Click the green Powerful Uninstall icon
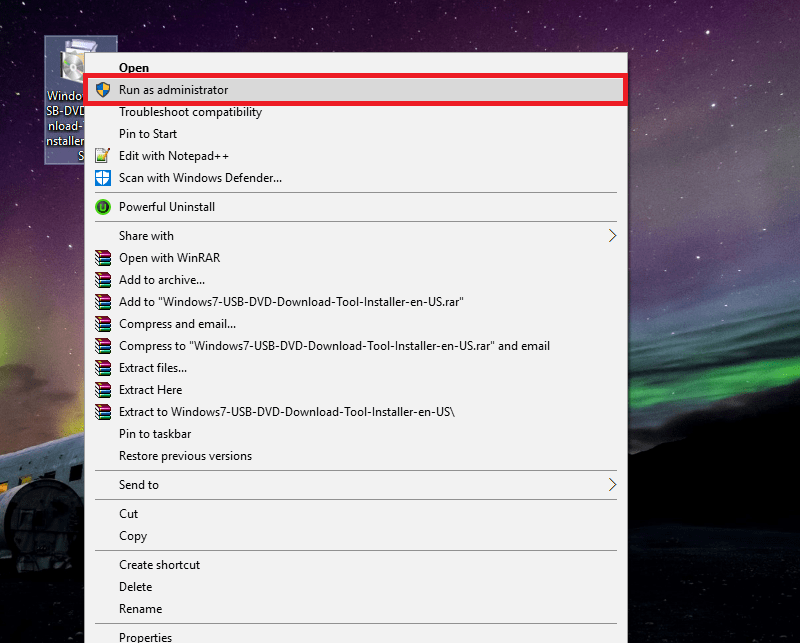This screenshot has width=800, height=643. [x=103, y=207]
